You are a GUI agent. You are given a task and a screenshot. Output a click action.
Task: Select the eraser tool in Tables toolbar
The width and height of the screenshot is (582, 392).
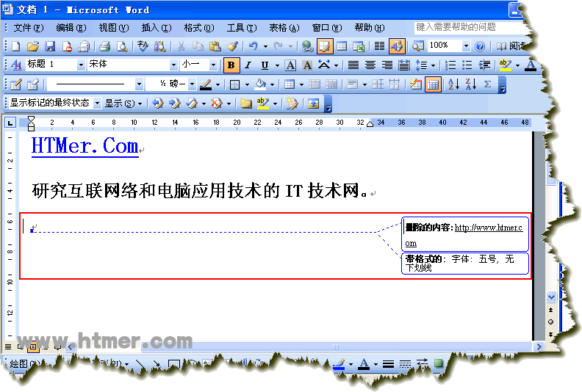click(x=32, y=84)
